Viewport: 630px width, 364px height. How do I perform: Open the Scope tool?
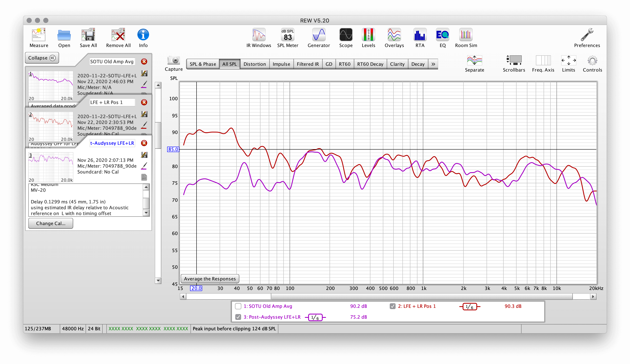346,35
